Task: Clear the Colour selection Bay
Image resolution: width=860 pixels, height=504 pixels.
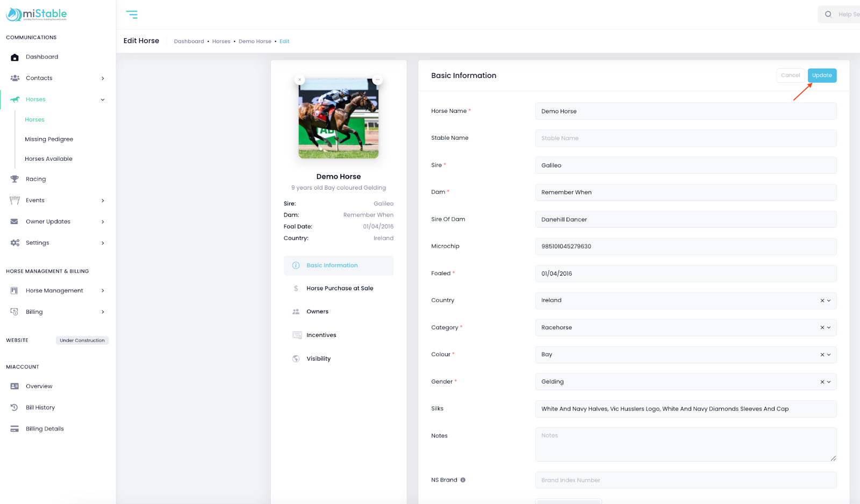Action: pos(822,355)
